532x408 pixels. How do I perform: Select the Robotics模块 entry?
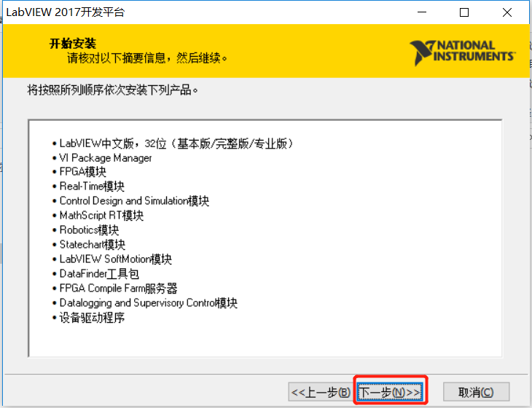coord(86,229)
